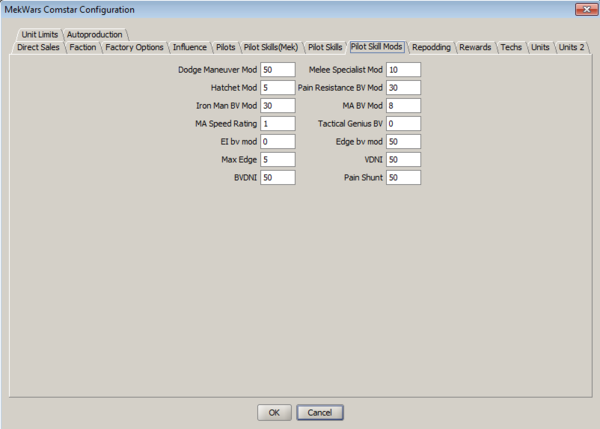Click the Dodge Maneuver Mod field

pos(277,70)
